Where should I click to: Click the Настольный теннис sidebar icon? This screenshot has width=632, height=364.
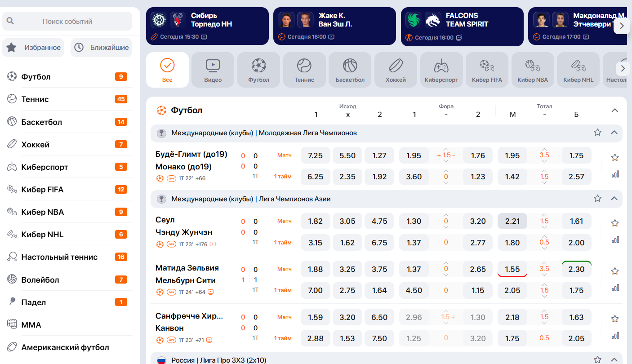click(x=12, y=257)
